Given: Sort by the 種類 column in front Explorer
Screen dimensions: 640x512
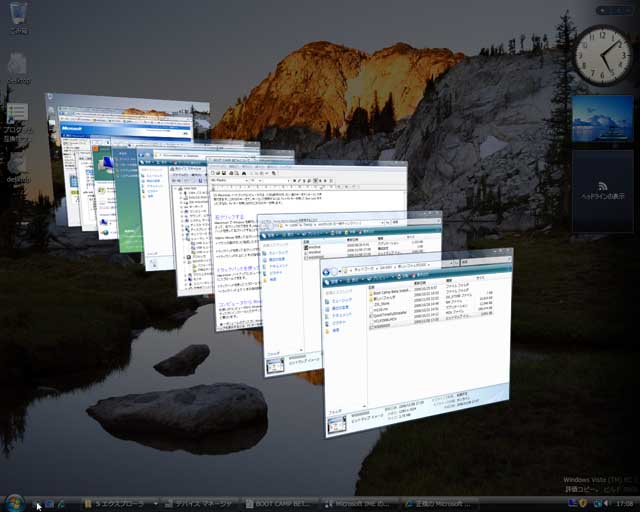Looking at the screenshot, I should pos(449,280).
